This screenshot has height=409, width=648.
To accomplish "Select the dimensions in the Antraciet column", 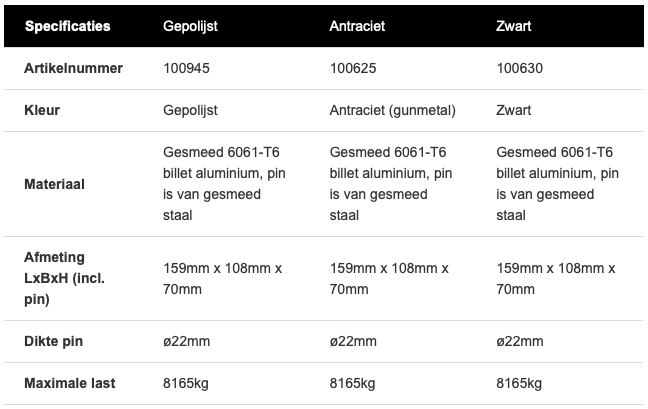I will [388, 279].
